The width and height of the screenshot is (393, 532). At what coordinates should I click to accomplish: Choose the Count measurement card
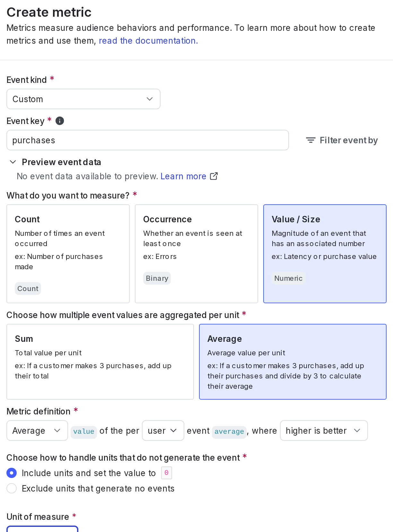[68, 254]
